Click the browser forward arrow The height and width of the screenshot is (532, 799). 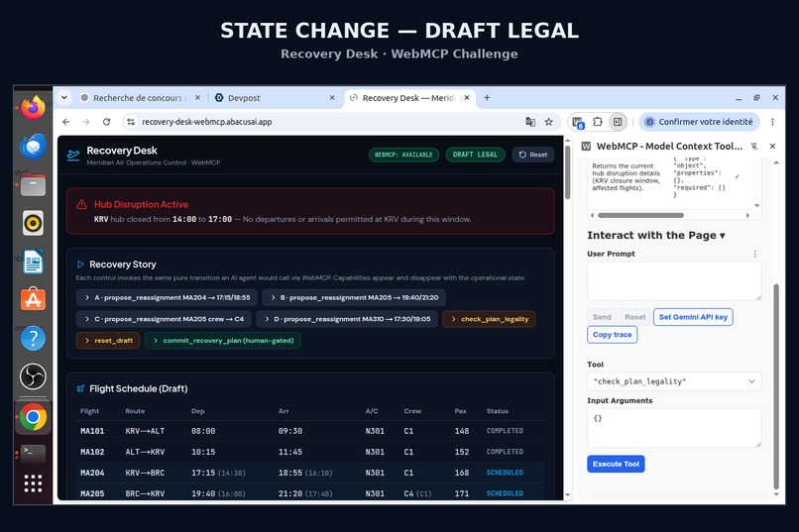[x=85, y=122]
